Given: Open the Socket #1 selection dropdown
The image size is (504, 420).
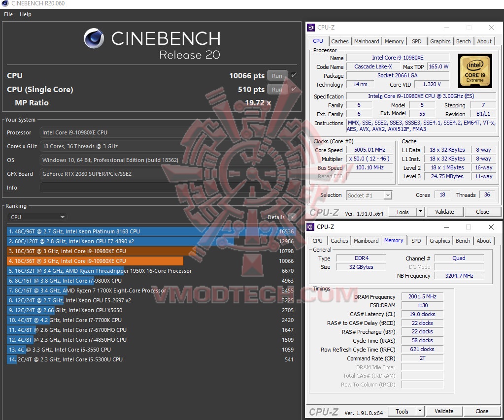Looking at the screenshot, I should coord(370,195).
